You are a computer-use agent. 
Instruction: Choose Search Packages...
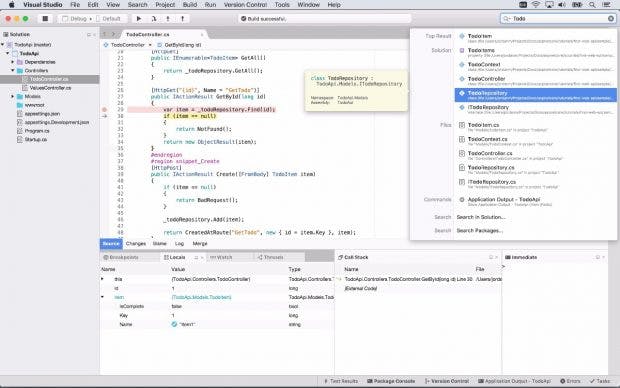pos(480,231)
